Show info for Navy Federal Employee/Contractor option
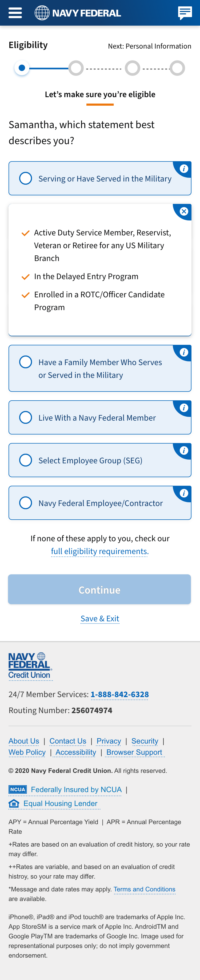This screenshot has height=980, width=200. (x=184, y=493)
